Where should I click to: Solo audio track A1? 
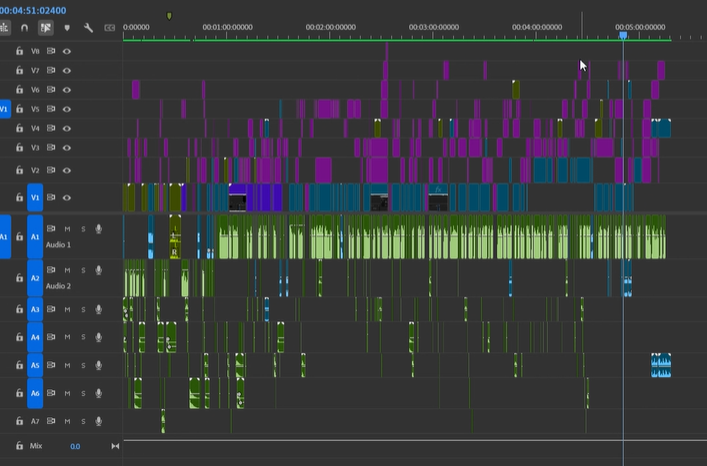point(83,229)
